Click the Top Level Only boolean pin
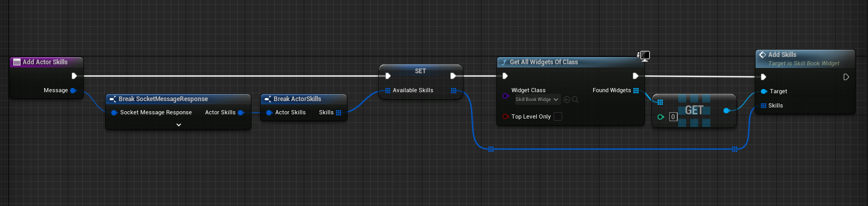 [505, 116]
